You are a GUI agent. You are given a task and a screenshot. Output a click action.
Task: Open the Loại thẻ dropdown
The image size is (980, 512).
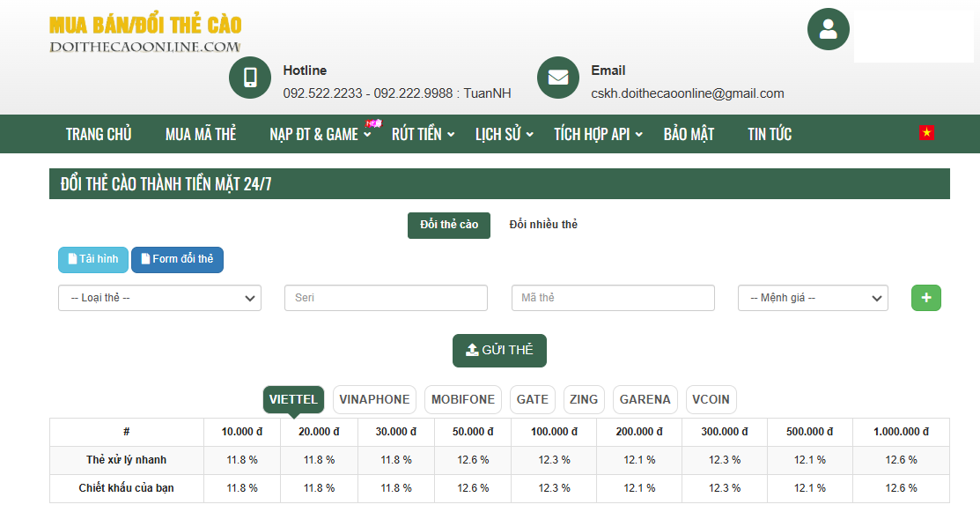click(x=159, y=298)
